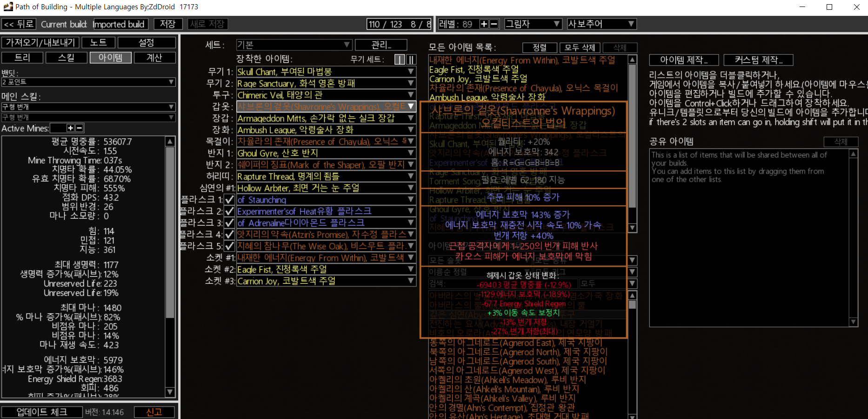Open 장갑 Armageddon Mitts slot dropdown
Screen dimensions: 868x419
click(x=326, y=118)
